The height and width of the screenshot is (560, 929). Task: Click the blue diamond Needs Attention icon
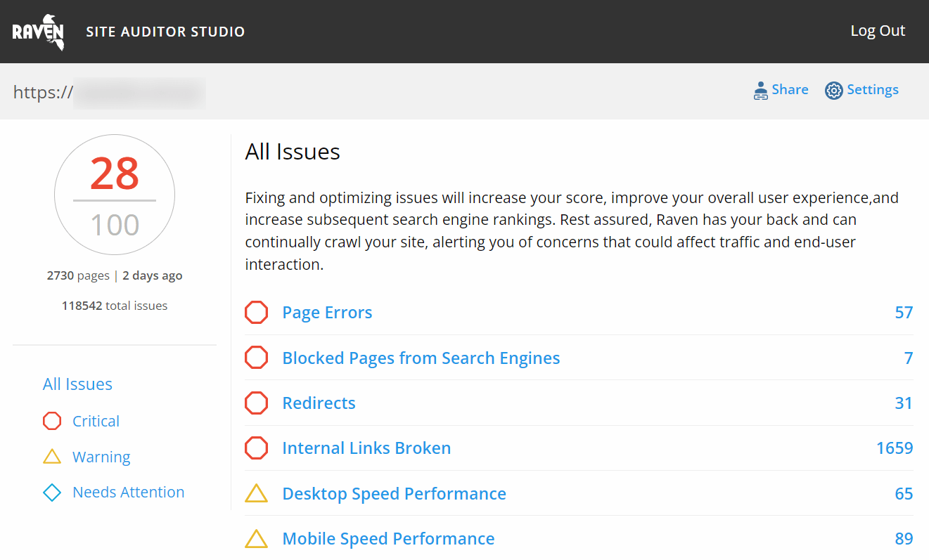tap(52, 493)
